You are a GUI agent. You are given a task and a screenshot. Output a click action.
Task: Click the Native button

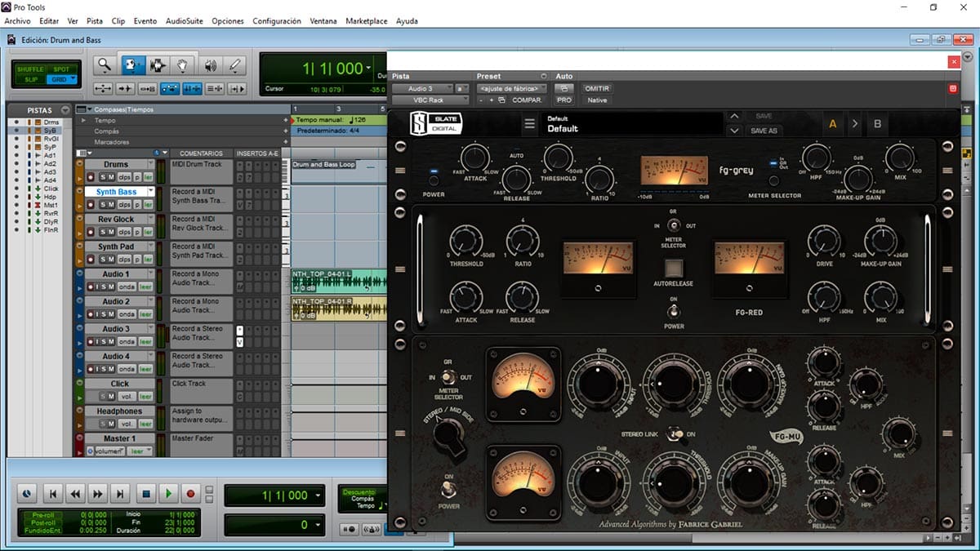(597, 100)
